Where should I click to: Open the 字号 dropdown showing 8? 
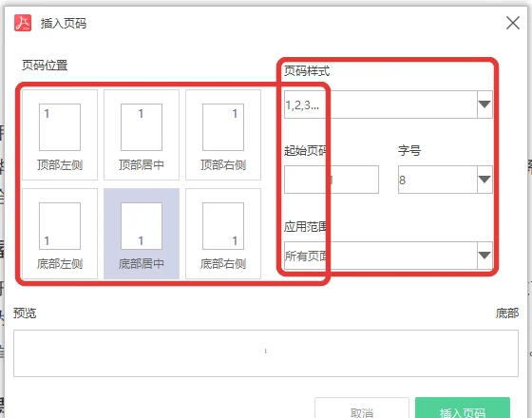(446, 180)
